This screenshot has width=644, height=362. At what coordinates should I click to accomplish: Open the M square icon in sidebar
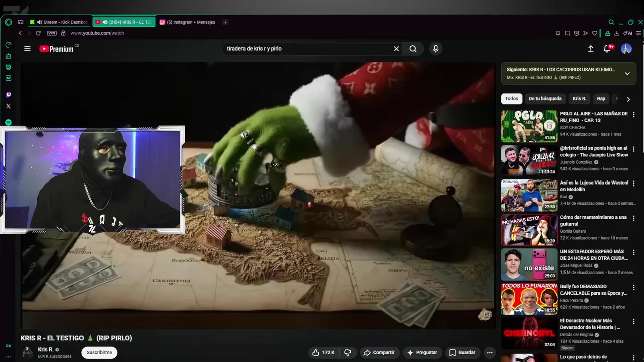(x=8, y=78)
